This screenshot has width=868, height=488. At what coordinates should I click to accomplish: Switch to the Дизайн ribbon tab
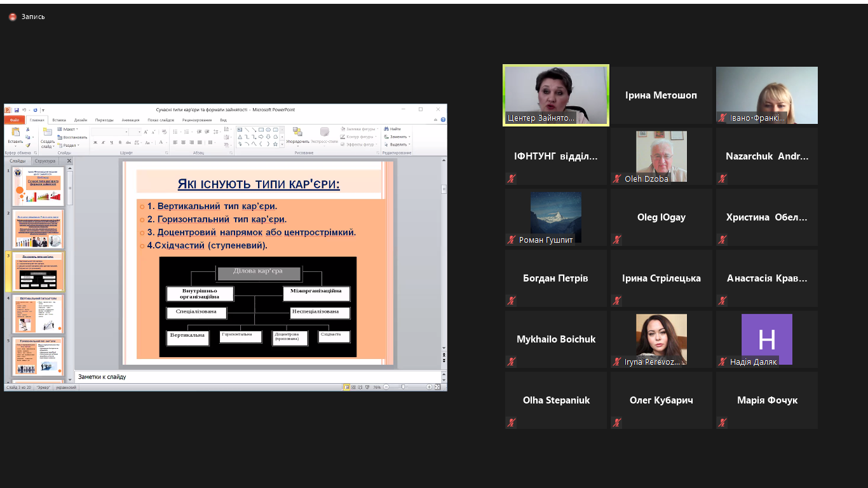(81, 119)
